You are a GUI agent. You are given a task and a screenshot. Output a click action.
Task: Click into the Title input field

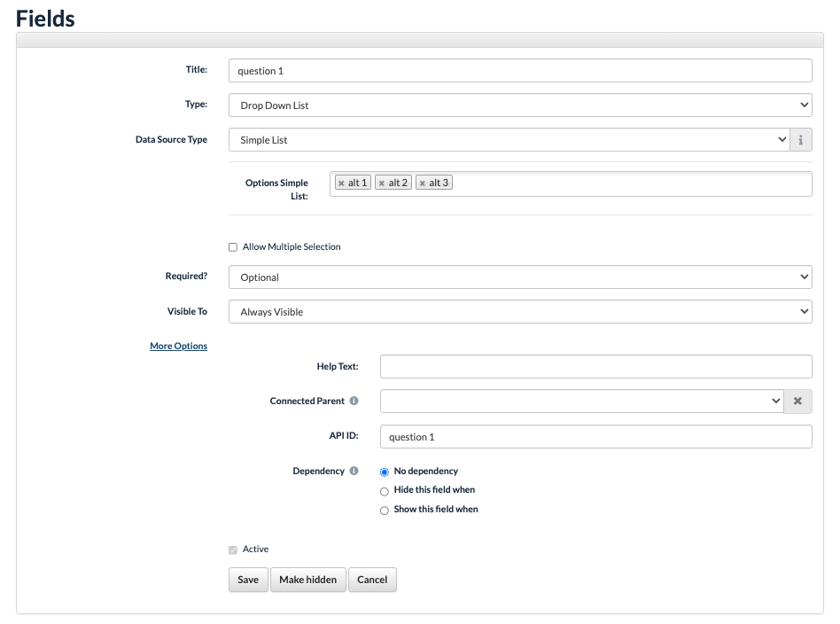point(520,71)
